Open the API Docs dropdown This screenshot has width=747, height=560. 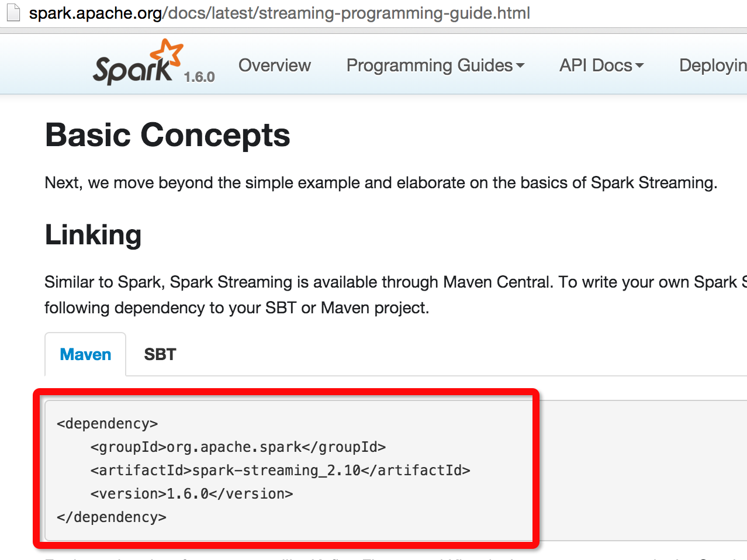pyautogui.click(x=601, y=65)
